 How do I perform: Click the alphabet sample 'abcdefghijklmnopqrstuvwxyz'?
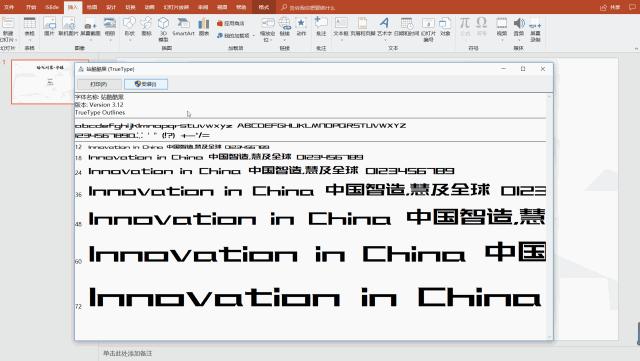click(x=153, y=126)
